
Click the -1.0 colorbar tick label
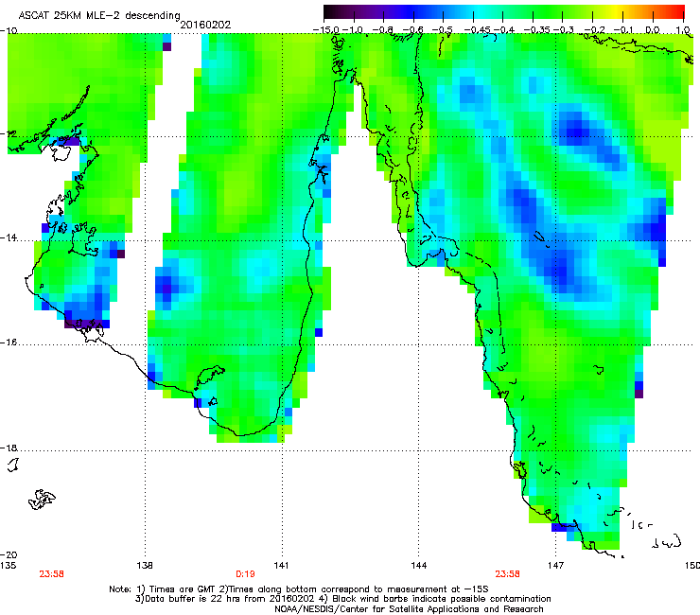353,30
